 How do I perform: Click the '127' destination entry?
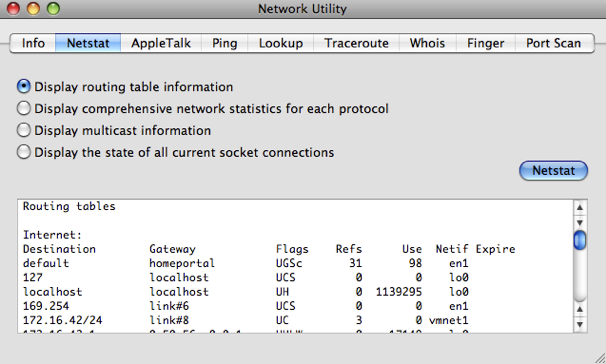32,277
